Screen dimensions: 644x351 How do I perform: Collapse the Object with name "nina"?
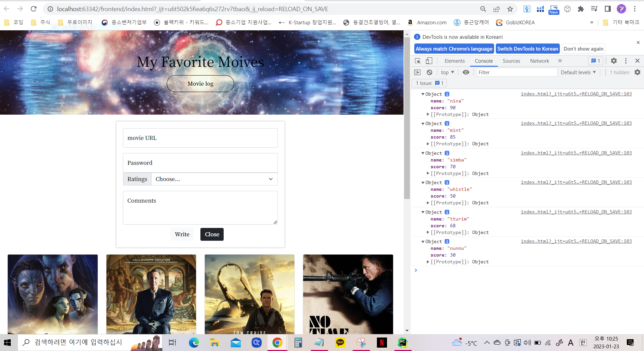423,94
